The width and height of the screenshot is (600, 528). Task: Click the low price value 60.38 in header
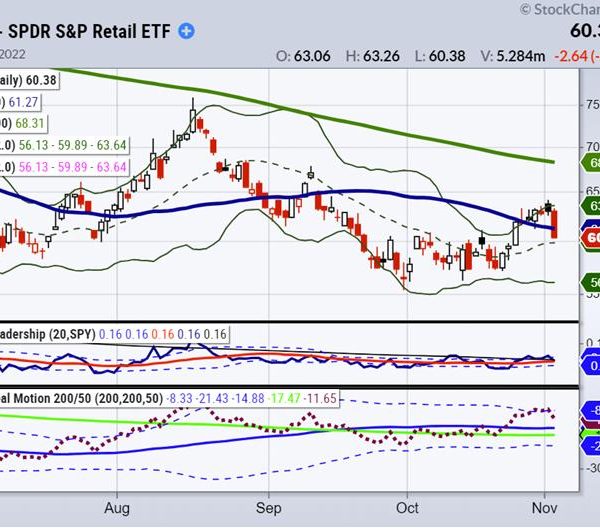(447, 56)
